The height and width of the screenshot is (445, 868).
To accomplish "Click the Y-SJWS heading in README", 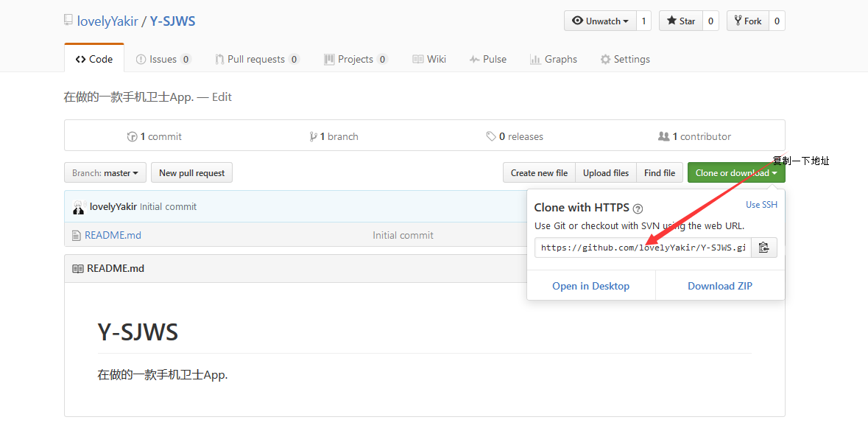I will click(x=138, y=332).
